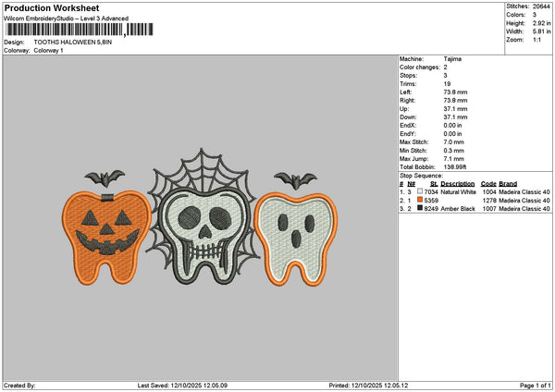Select design name TOOTHS HALOWEEN 5,8IN
The width and height of the screenshot is (555, 392).
click(73, 43)
